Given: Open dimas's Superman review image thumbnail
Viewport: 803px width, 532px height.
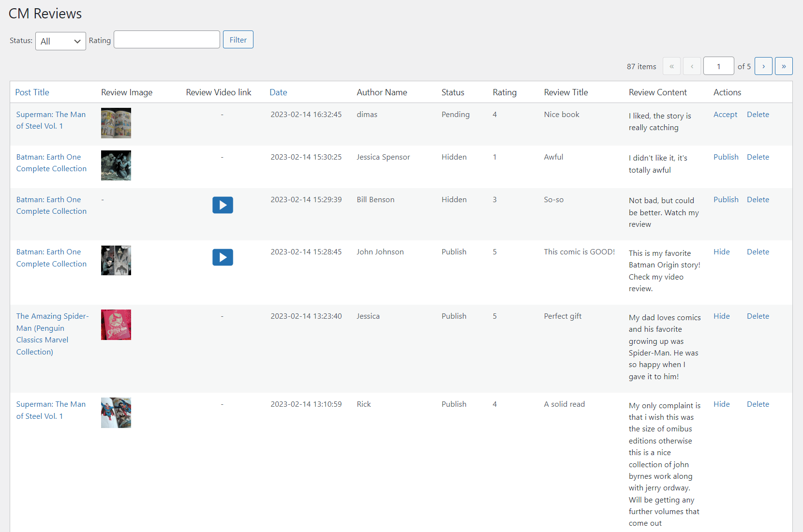Looking at the screenshot, I should tap(116, 123).
